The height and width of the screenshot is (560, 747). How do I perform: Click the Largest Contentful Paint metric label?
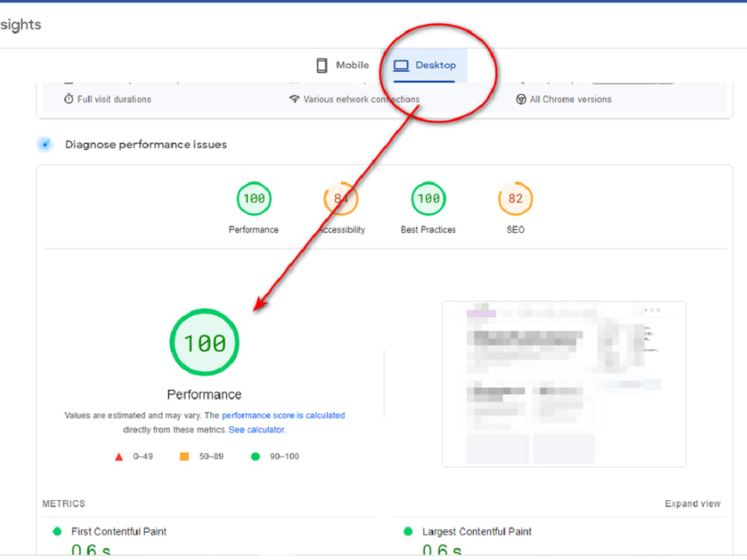click(477, 532)
